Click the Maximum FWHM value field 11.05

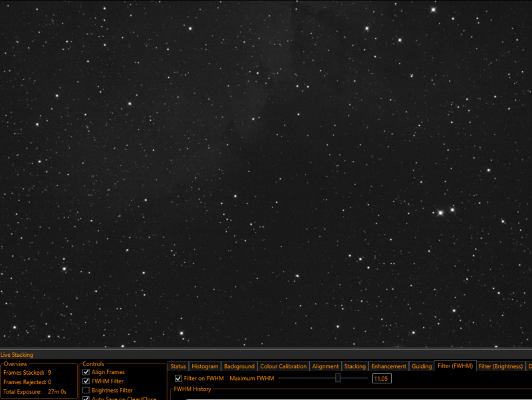pyautogui.click(x=382, y=379)
